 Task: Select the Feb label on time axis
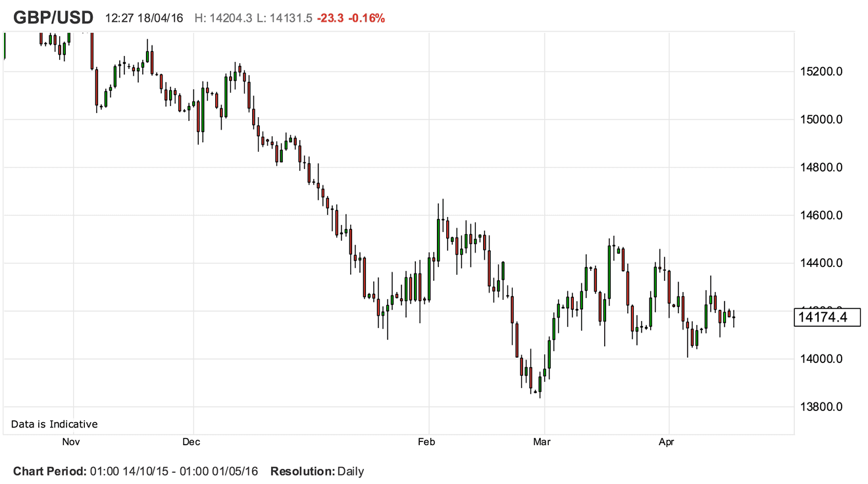click(x=426, y=442)
